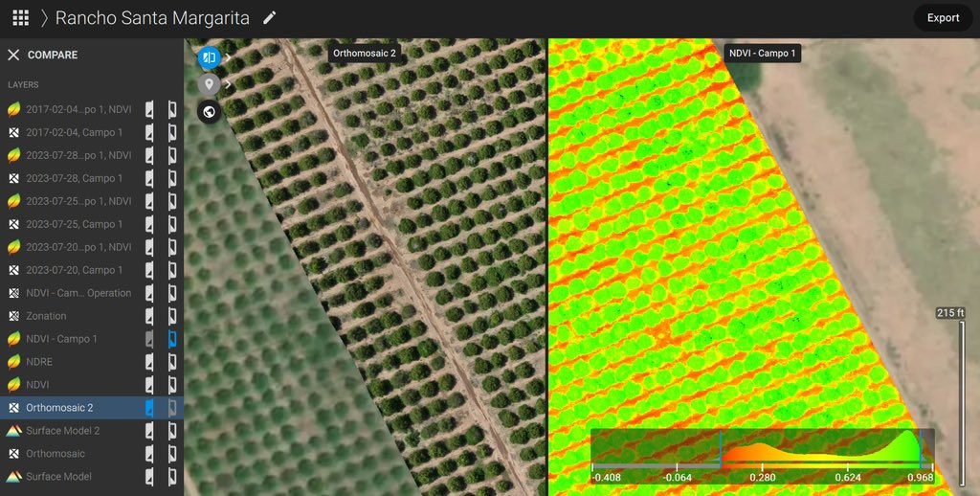Image resolution: width=980 pixels, height=496 pixels.
Task: Toggle the active right-side icon for NDVI - Campo 1
Action: click(172, 339)
